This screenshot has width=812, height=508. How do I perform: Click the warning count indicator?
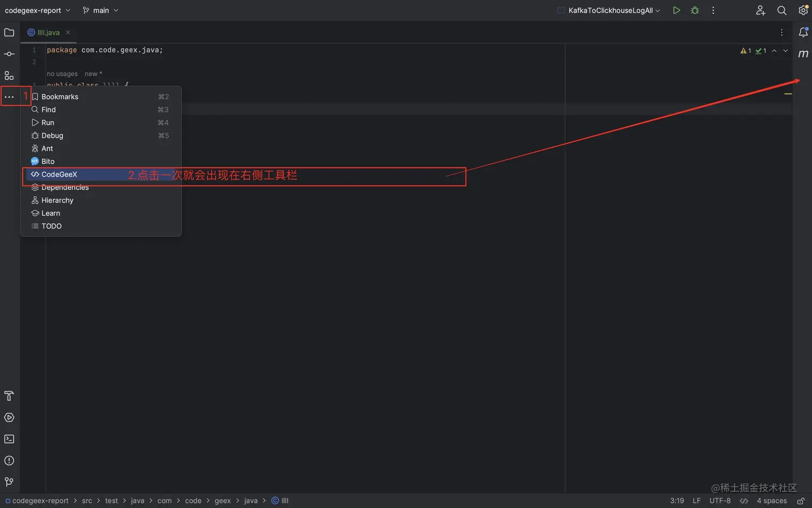click(x=746, y=50)
